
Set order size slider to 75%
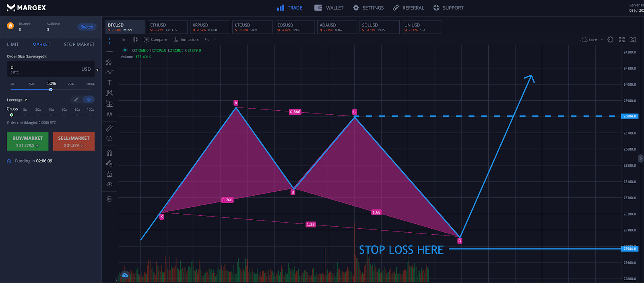pos(70,89)
